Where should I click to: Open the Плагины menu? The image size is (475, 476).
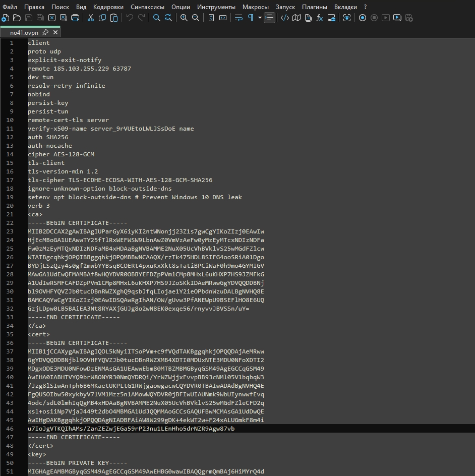coord(315,7)
